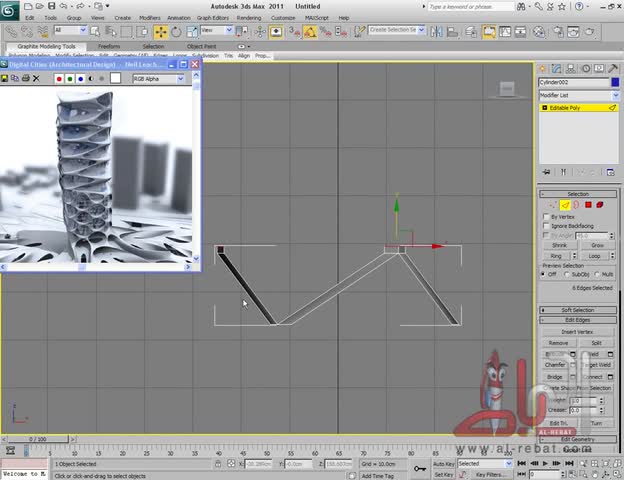Select Preview Selection Multi radio button

597,274
